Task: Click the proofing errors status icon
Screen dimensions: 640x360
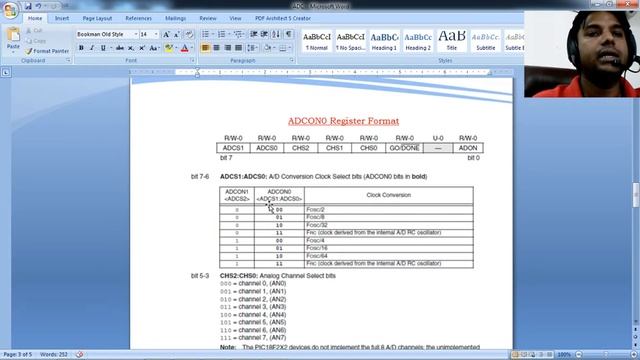Action: point(80,354)
